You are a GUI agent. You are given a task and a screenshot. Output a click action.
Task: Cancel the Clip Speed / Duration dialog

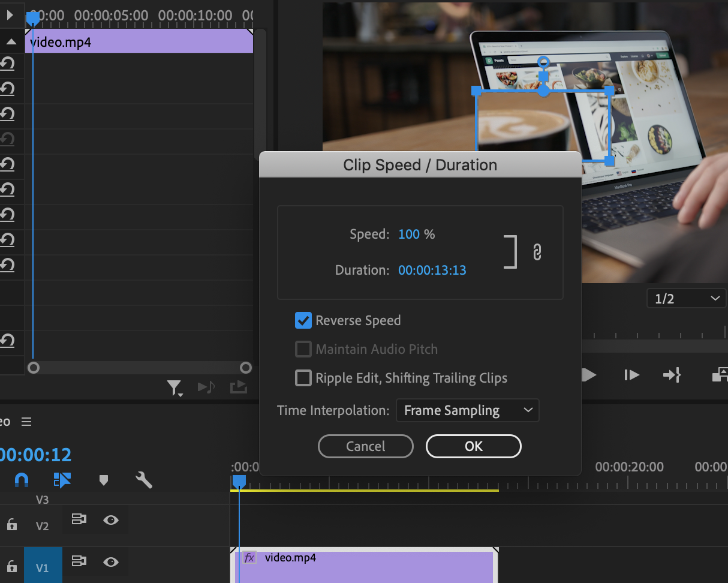click(x=365, y=446)
